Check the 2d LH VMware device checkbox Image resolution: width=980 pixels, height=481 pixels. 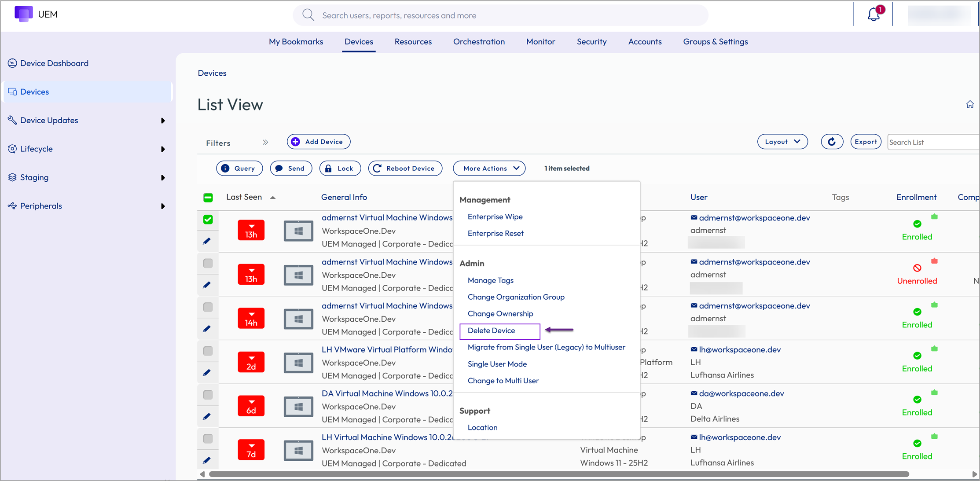tap(208, 351)
